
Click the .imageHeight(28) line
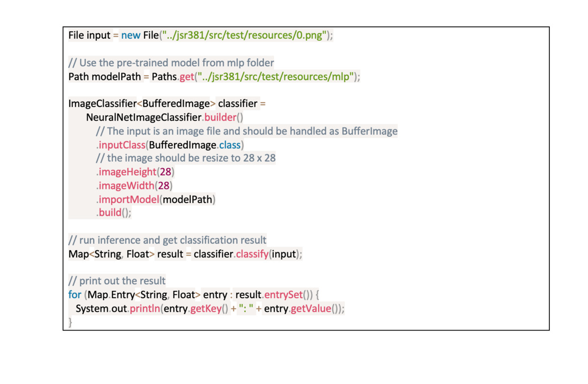pyautogui.click(x=135, y=172)
